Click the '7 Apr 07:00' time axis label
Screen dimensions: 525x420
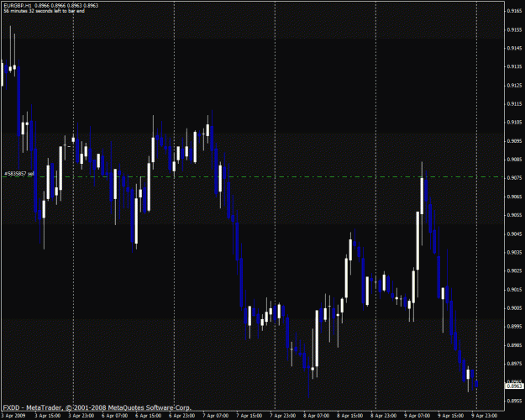[x=216, y=416]
